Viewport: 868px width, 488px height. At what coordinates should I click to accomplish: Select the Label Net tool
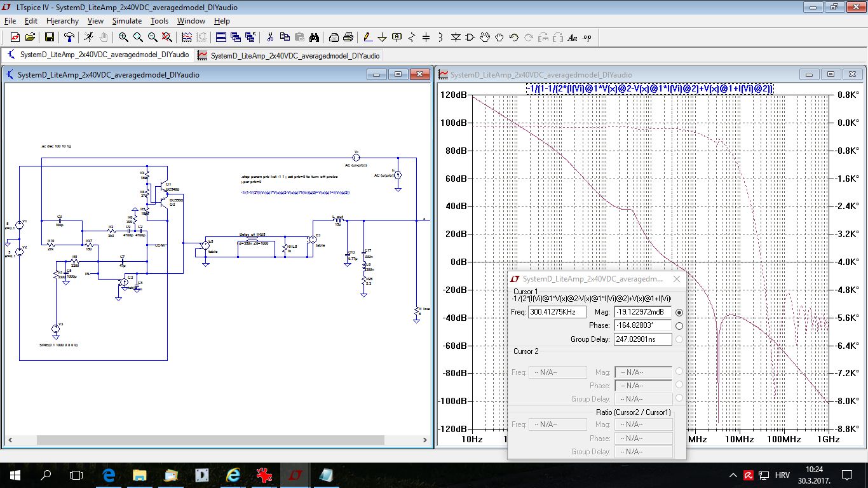397,37
